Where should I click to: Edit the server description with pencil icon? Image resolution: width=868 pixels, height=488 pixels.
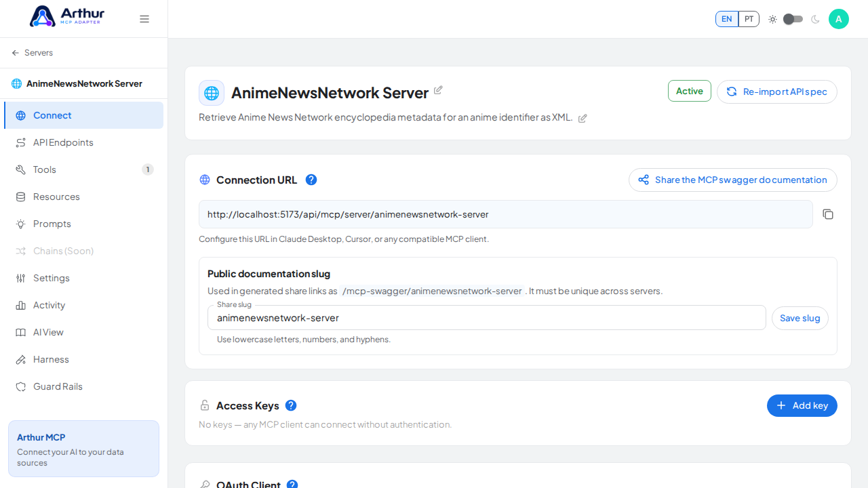tap(583, 118)
